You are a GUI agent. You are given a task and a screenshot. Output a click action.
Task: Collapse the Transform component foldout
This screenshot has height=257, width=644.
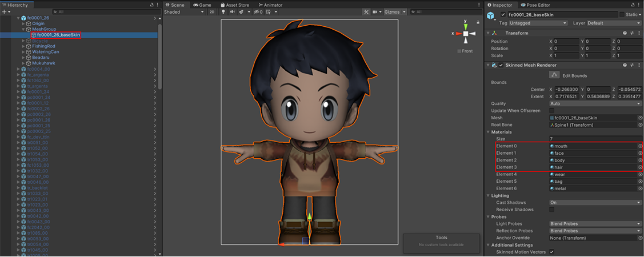tap(489, 33)
